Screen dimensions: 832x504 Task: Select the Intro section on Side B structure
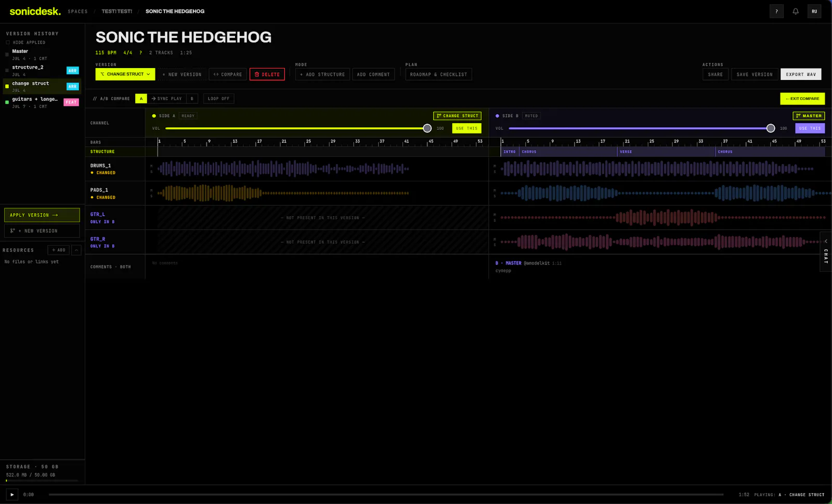click(x=510, y=152)
